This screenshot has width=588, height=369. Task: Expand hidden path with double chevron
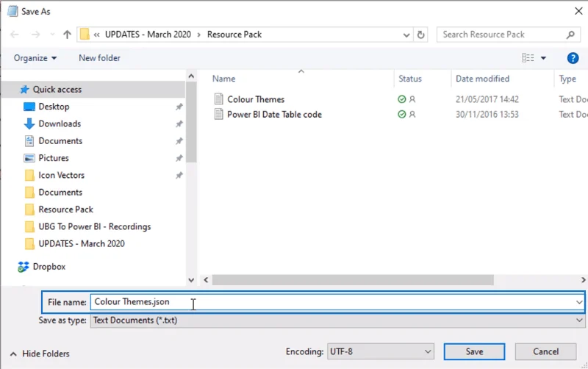[97, 35]
